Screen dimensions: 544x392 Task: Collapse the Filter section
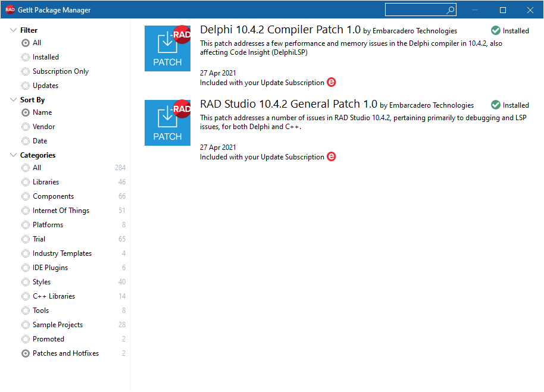click(x=12, y=29)
